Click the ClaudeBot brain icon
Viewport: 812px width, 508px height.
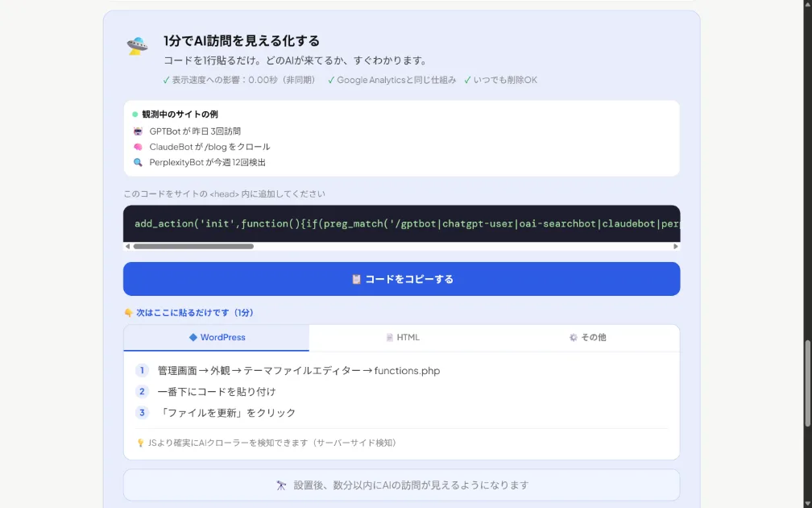tap(136, 147)
